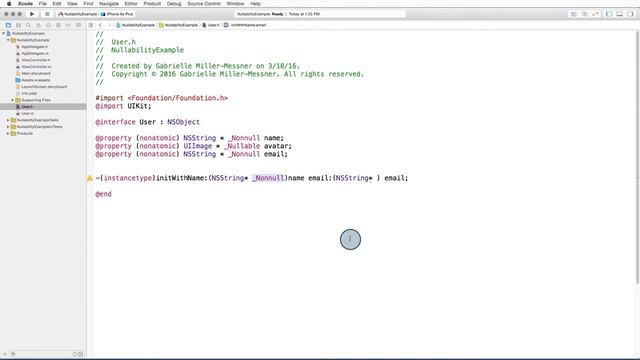Viewport: 640px width, 360px height.
Task: Open the Breakpoint navigator tab
Action: pos(68,25)
